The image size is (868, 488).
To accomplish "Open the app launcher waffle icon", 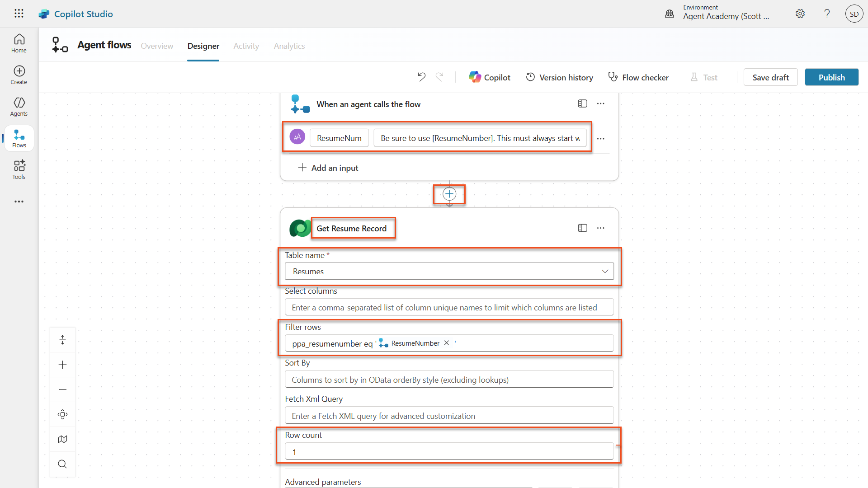I will [19, 14].
